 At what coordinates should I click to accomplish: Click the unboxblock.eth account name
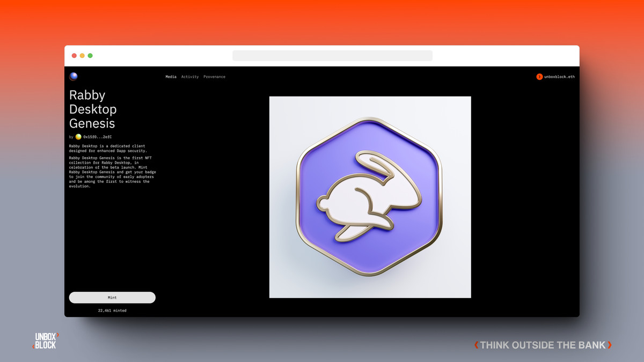pyautogui.click(x=559, y=77)
